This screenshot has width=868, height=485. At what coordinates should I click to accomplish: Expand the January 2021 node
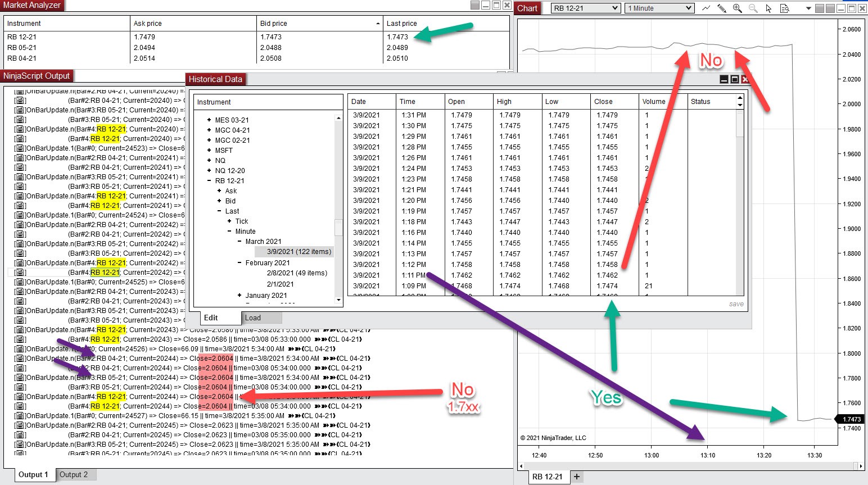pyautogui.click(x=239, y=295)
